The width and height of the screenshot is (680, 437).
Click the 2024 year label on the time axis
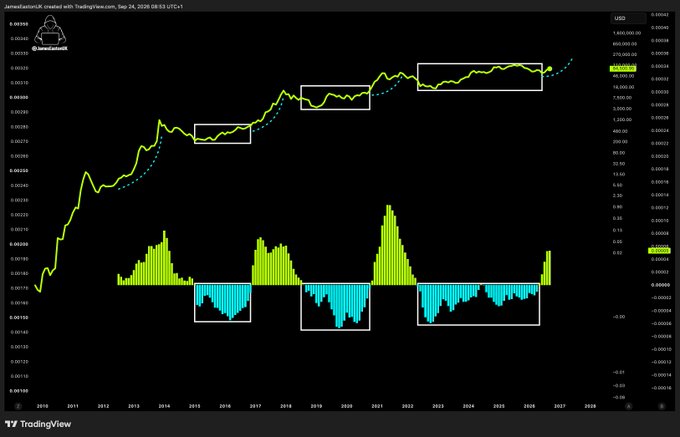(x=468, y=406)
